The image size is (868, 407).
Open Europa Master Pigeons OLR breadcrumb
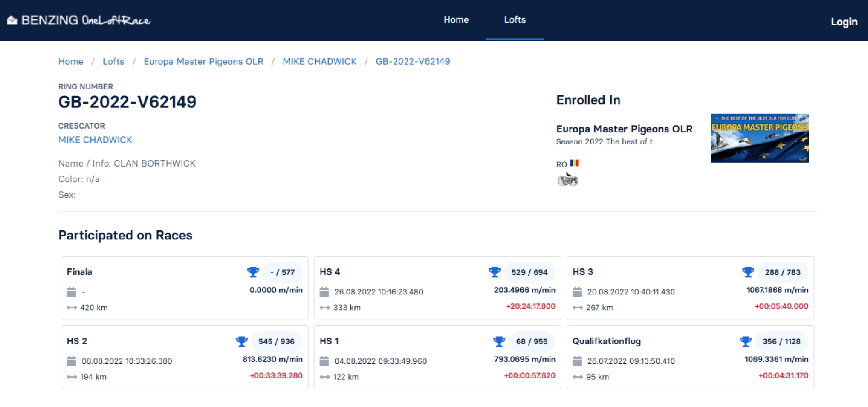pos(203,61)
